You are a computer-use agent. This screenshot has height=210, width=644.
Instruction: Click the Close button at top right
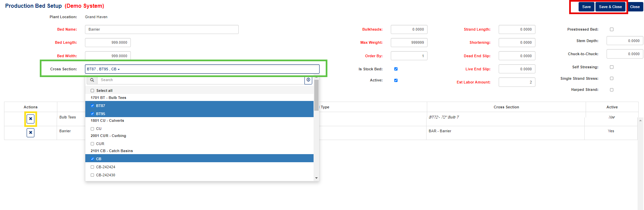click(x=635, y=7)
